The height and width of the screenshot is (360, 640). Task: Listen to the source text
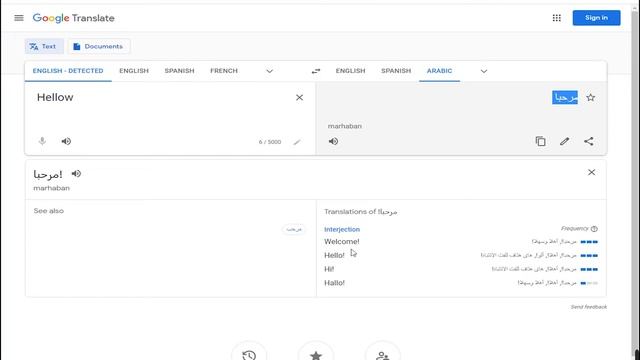pyautogui.click(x=66, y=141)
